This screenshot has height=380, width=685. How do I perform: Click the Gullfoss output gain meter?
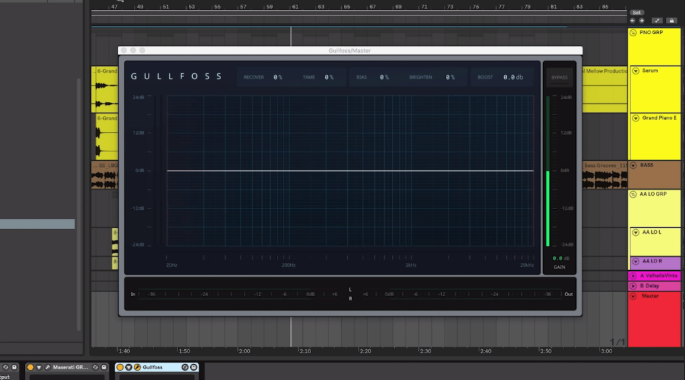[x=548, y=171]
